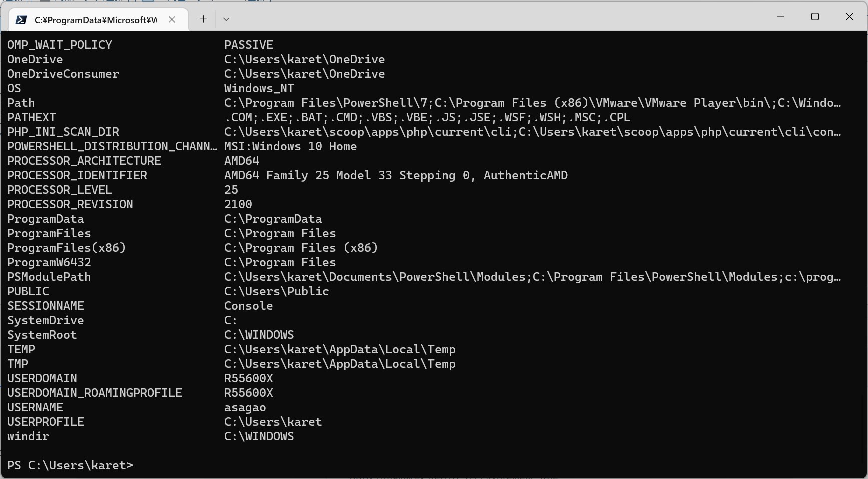
Task: Click the PSModulePath variable name
Action: 49,277
